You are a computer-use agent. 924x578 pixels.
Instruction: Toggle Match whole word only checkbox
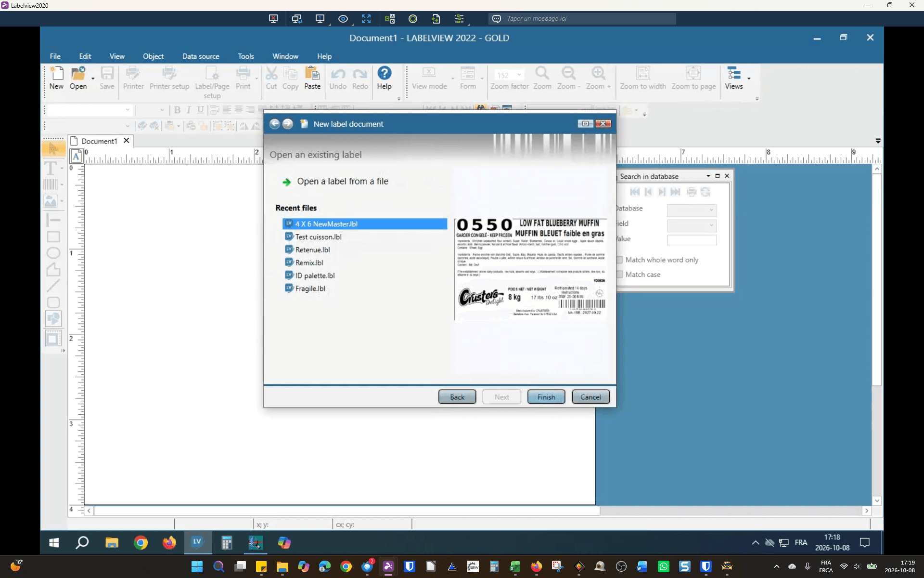619,260
